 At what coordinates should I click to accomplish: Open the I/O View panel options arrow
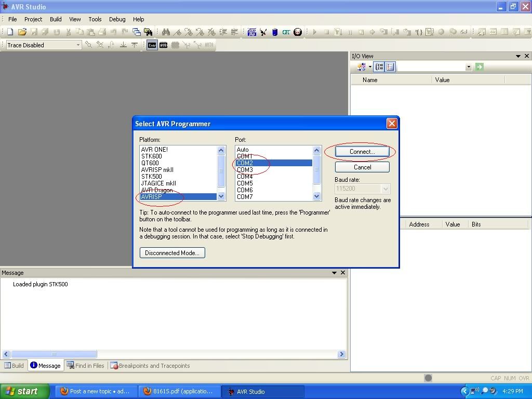coord(518,56)
